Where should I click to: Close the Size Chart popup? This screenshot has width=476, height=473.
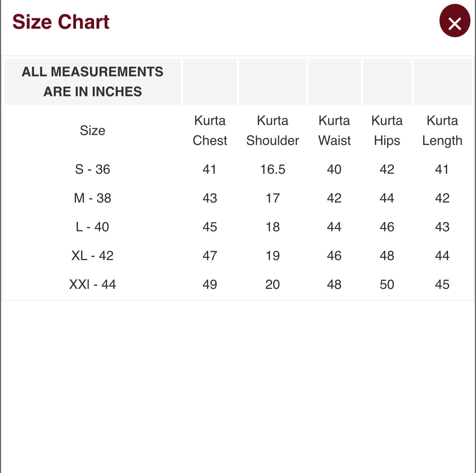click(455, 21)
